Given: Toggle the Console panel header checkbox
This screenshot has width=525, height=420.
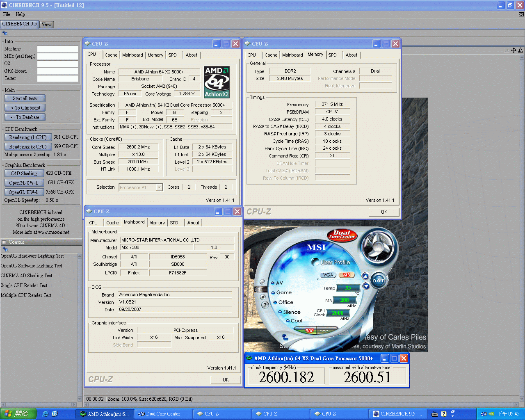Looking at the screenshot, I should tap(4, 242).
